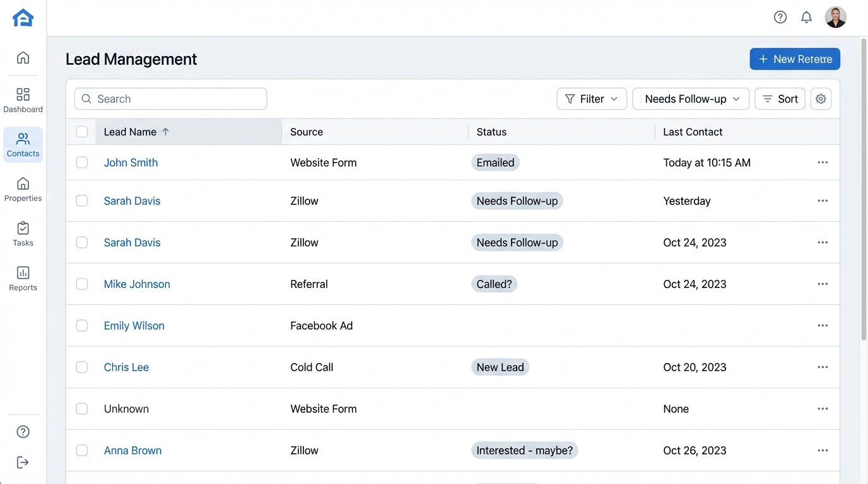Click the New Relette button
868x484 pixels.
pos(795,58)
